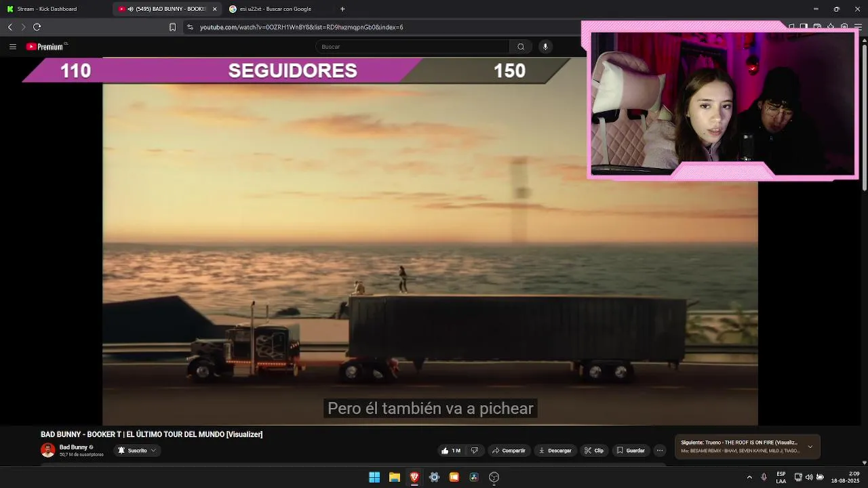Like the video with thumbs-up 1 M
Image resolution: width=868 pixels, height=488 pixels.
pos(451,451)
